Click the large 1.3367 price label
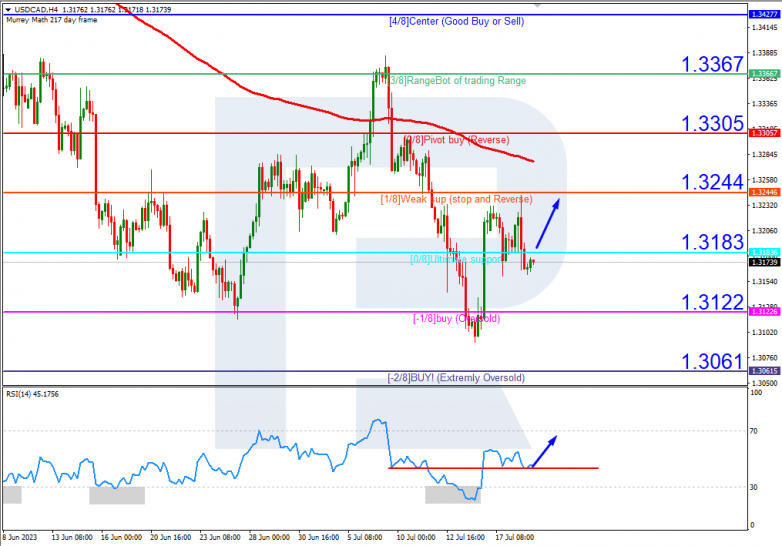 coord(712,64)
